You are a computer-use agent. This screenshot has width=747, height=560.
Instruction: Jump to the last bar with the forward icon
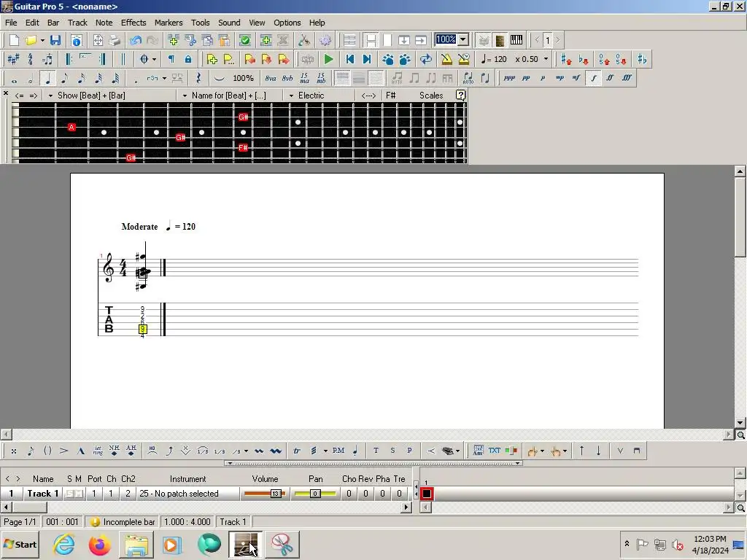[367, 60]
